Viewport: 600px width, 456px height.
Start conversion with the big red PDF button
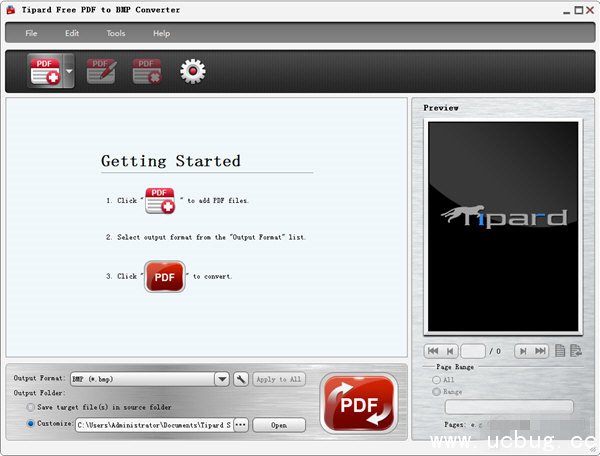[x=358, y=403]
